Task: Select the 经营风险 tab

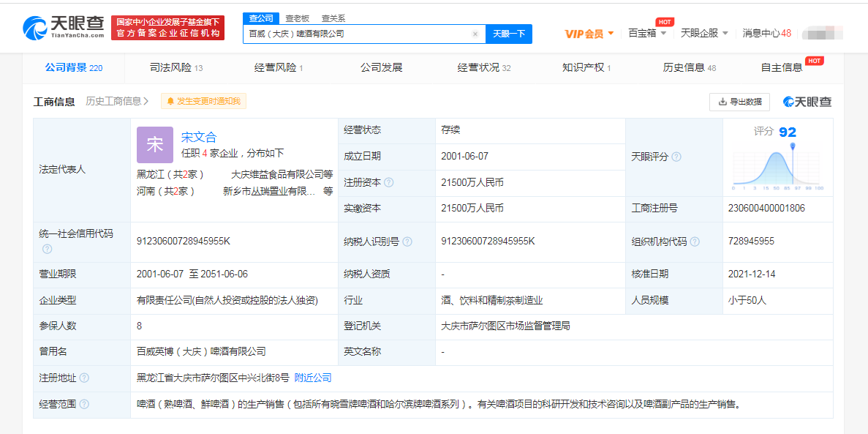Action: (x=279, y=68)
